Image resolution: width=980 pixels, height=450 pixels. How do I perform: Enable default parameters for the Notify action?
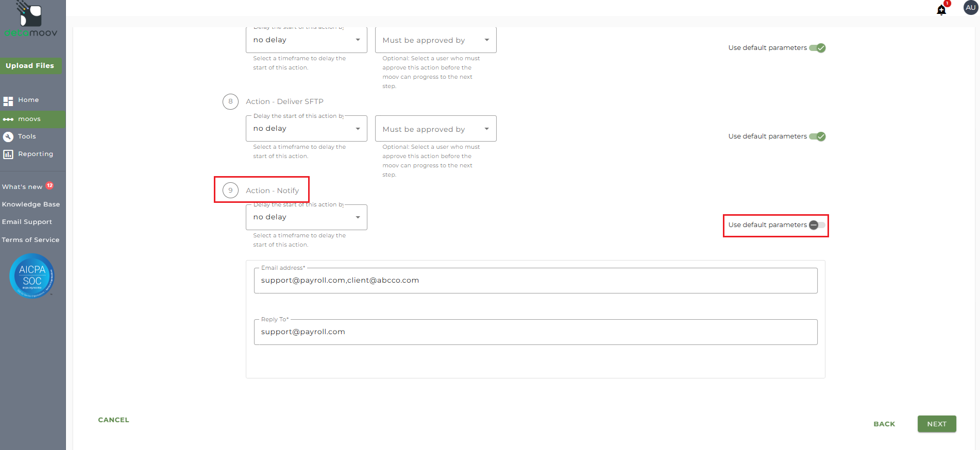pyautogui.click(x=817, y=225)
